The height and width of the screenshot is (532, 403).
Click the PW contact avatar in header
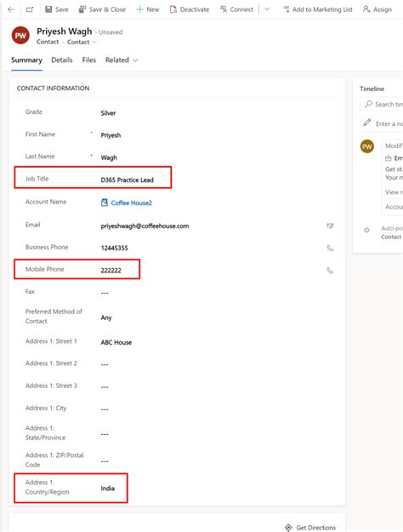tap(20, 36)
